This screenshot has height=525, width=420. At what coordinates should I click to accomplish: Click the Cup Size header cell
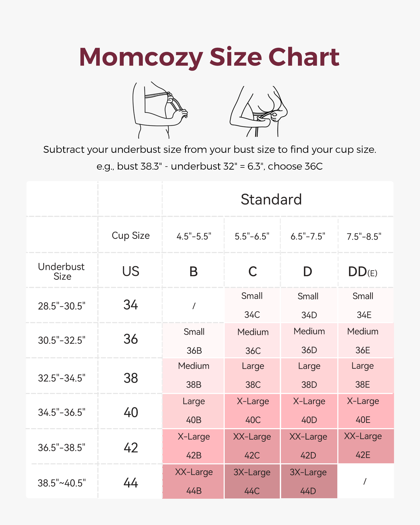tap(130, 235)
